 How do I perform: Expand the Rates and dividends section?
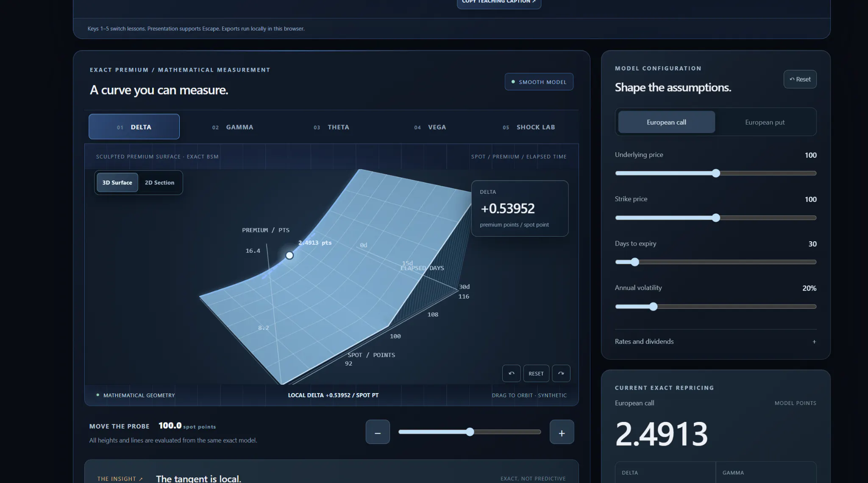pyautogui.click(x=715, y=341)
